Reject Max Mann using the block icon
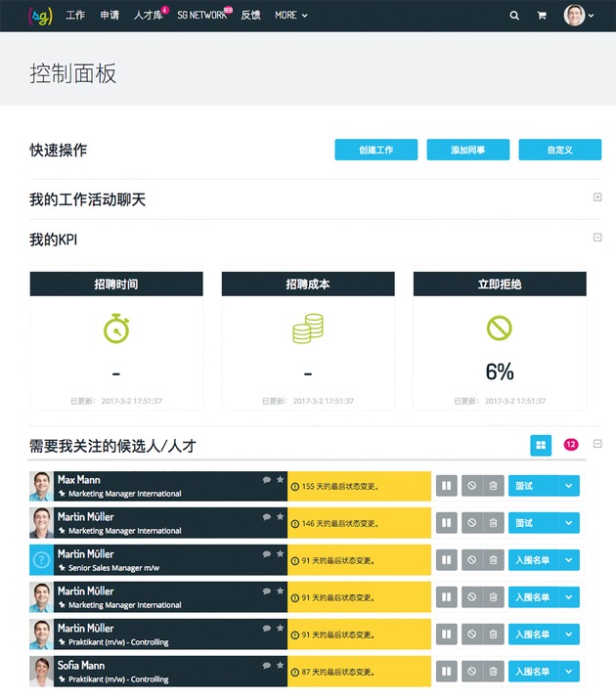The height and width of the screenshot is (700, 616). [471, 486]
